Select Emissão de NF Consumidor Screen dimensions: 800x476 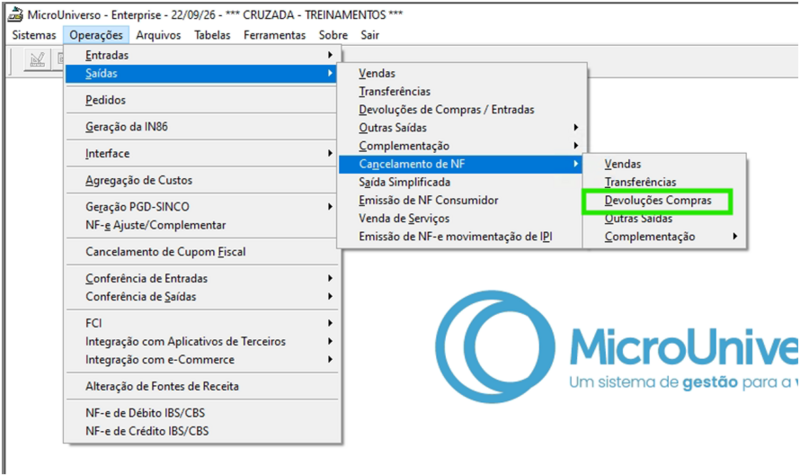[x=461, y=200]
